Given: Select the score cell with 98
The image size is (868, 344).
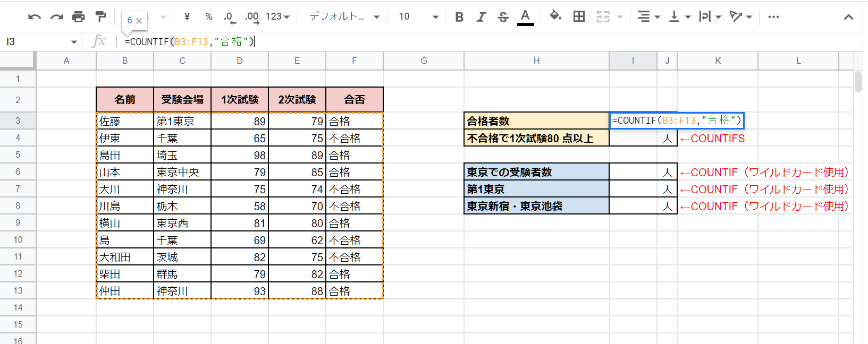Looking at the screenshot, I should pos(240,155).
